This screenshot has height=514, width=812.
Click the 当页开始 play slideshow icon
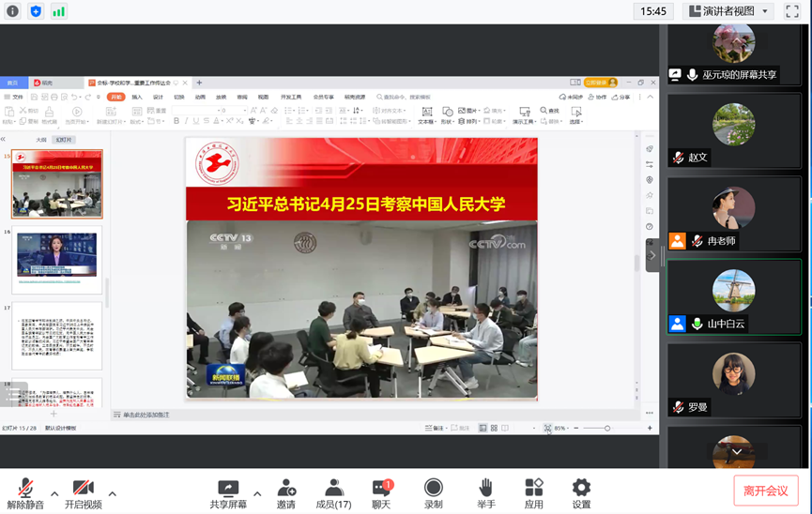77,115
